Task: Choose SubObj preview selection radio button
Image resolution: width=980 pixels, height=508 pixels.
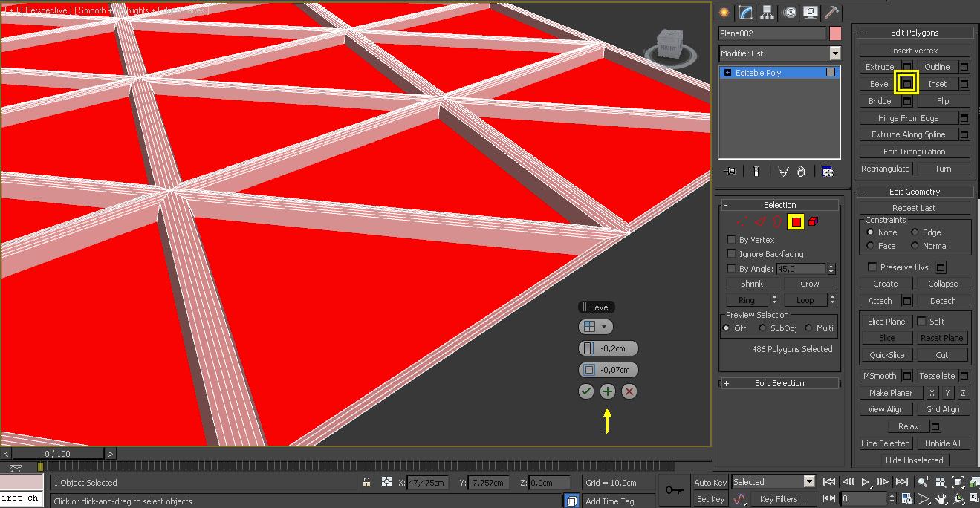Action: [x=762, y=328]
